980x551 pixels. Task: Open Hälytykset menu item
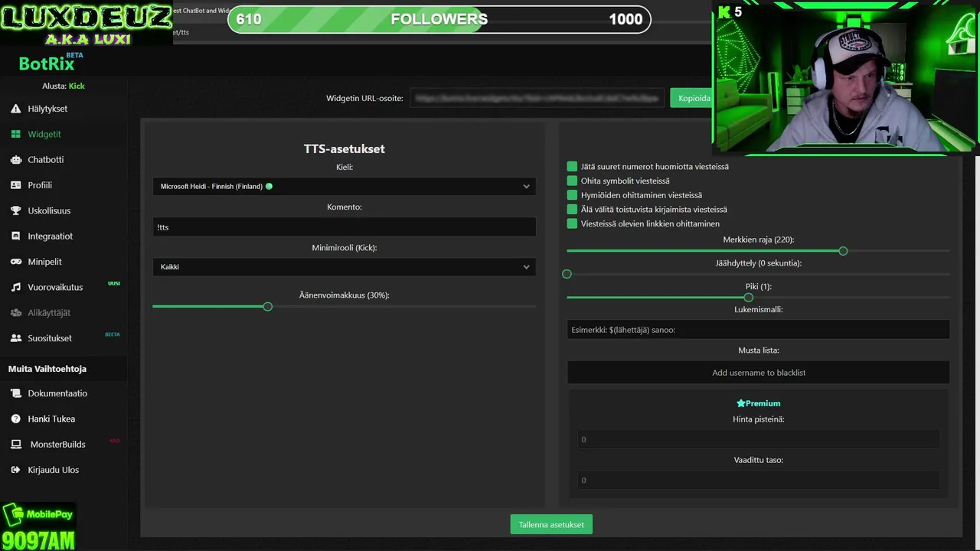[x=47, y=109]
